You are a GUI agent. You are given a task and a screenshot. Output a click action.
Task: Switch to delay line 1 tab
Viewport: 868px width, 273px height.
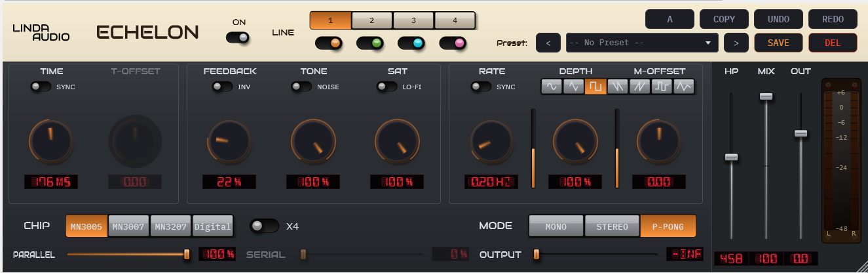[330, 20]
